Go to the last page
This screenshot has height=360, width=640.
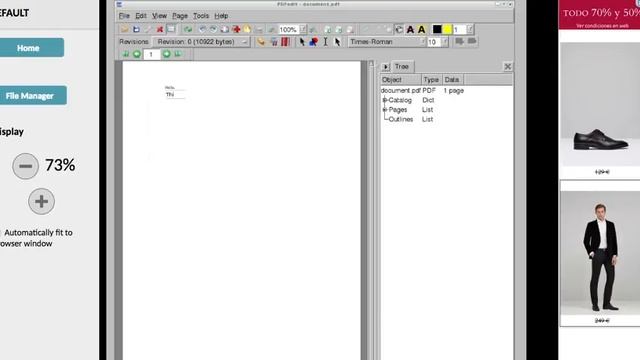coord(178,54)
